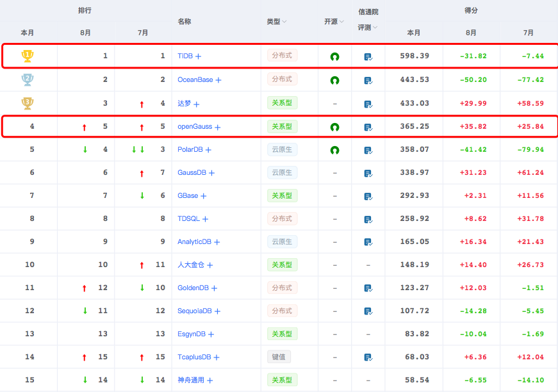Screen dimensions: 558x392
Task: Click the plus icon next to 神舟通用
Action: tap(210, 380)
